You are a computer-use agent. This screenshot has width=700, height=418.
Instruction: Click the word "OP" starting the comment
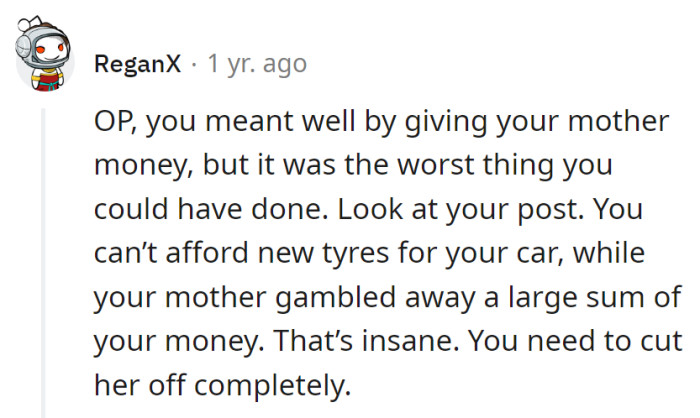point(113,122)
